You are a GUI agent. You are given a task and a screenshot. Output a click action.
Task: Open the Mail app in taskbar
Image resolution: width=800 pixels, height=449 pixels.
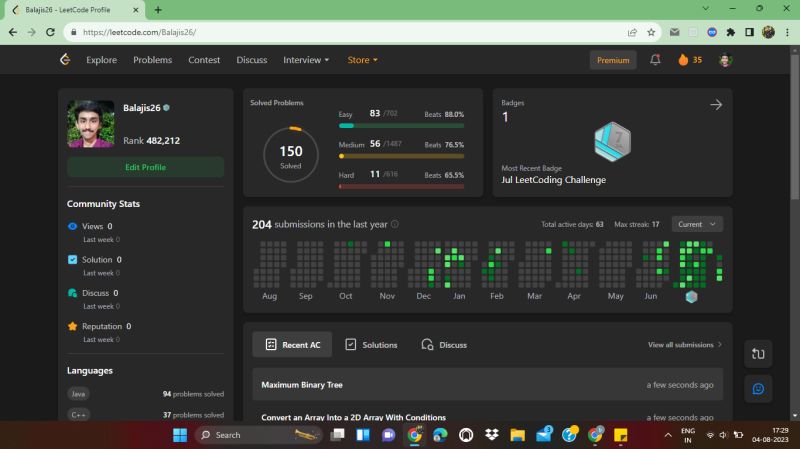544,435
